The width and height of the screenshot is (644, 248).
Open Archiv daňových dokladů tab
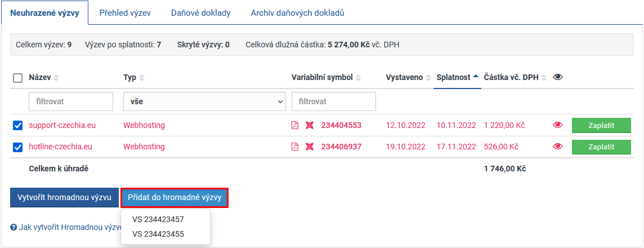pos(297,12)
